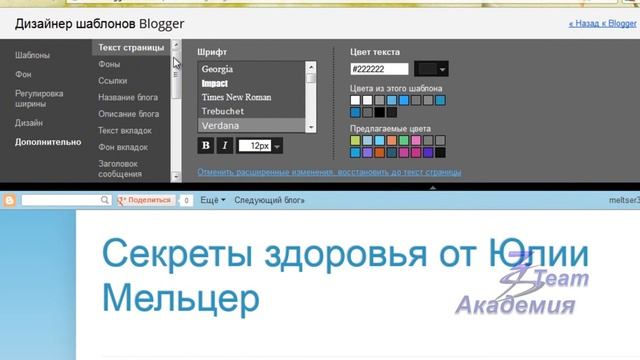Click the « Назад к Blogger link
This screenshot has width=640, height=360.
click(x=603, y=24)
